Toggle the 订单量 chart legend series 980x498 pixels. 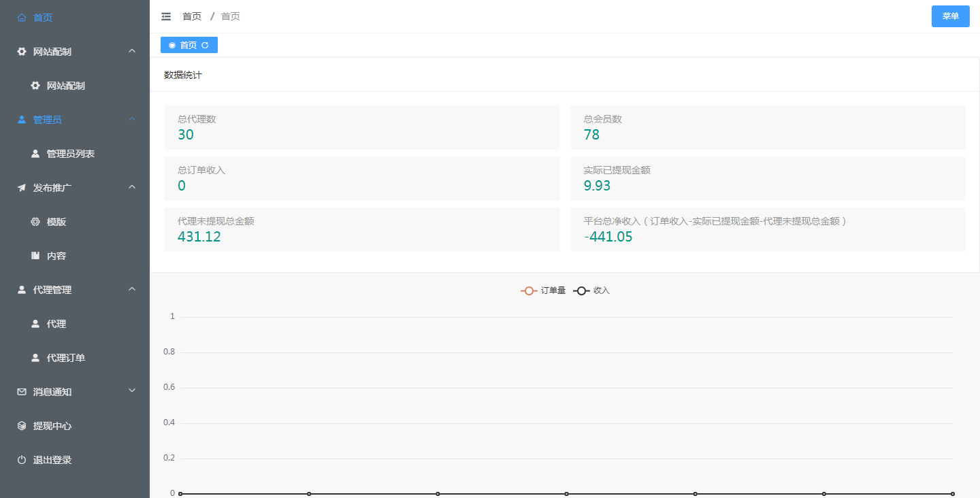click(543, 290)
